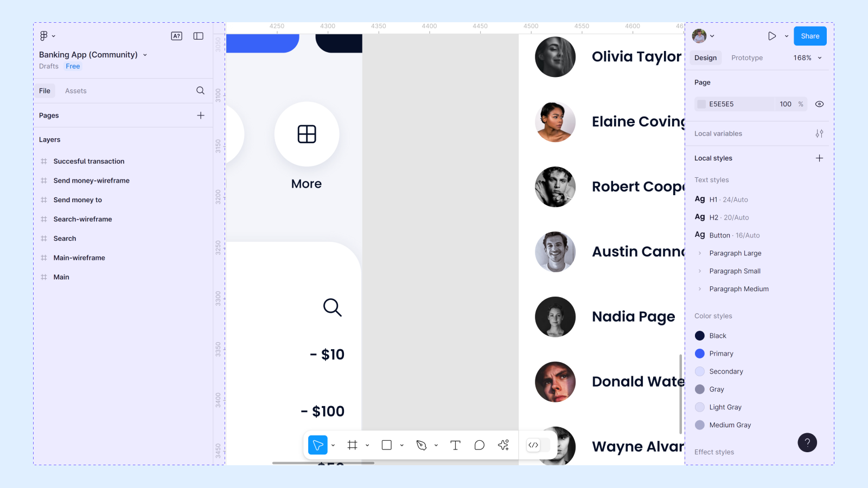Collapse the left sidebar panel

[x=198, y=36]
